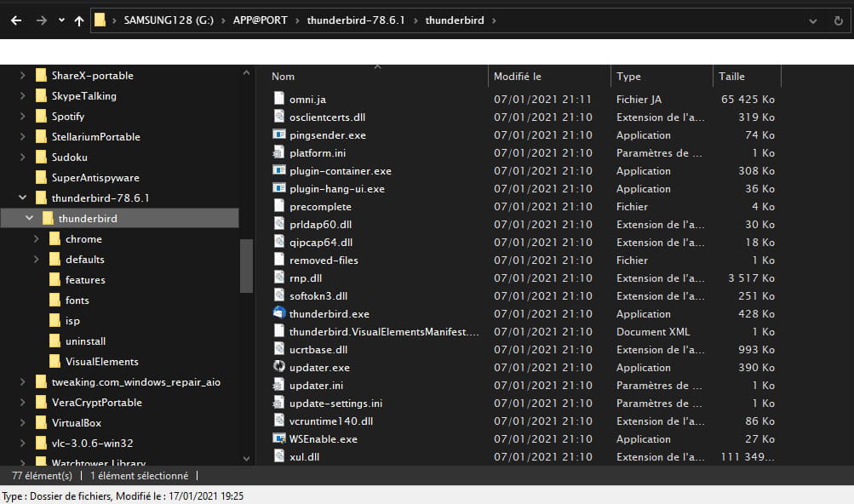Expand defaults subfolder in tree
This screenshot has height=504, width=854.
point(37,260)
